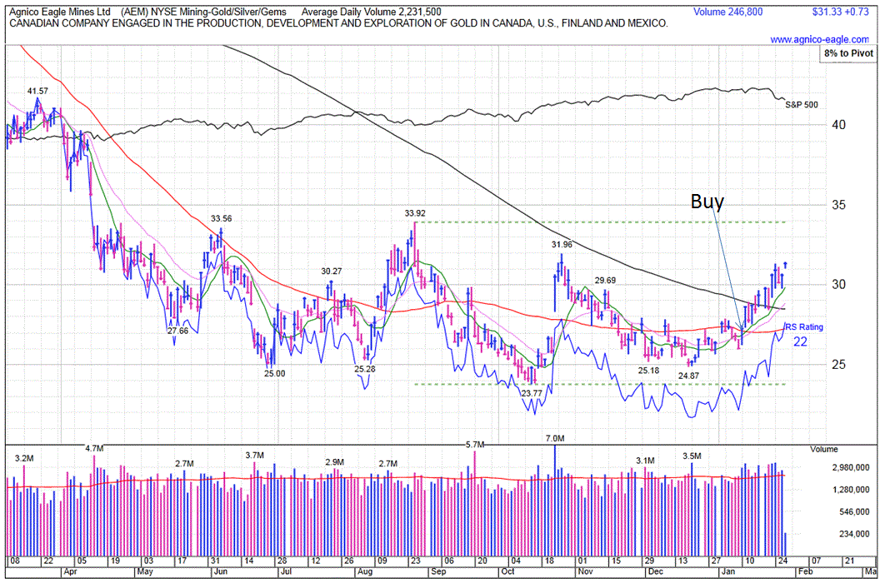This screenshot has width=885, height=588.
Task: Click the "2,980,000" volume axis value
Action: coord(851,468)
